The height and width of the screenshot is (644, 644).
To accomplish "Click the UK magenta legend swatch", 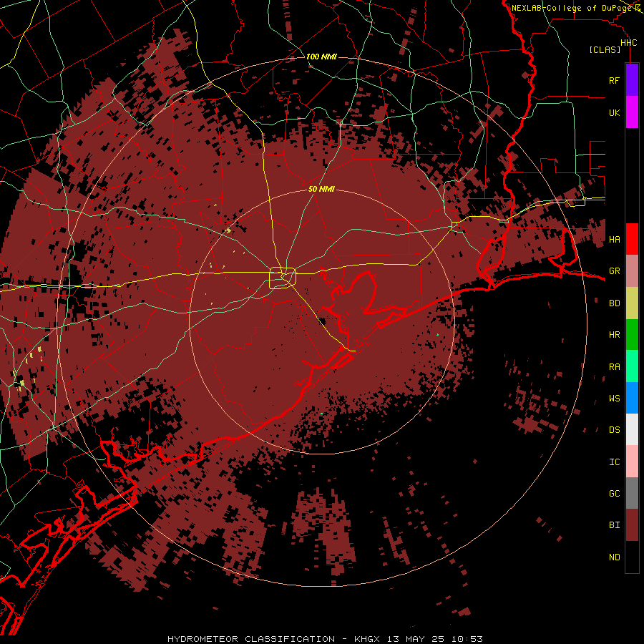I will [x=632, y=112].
